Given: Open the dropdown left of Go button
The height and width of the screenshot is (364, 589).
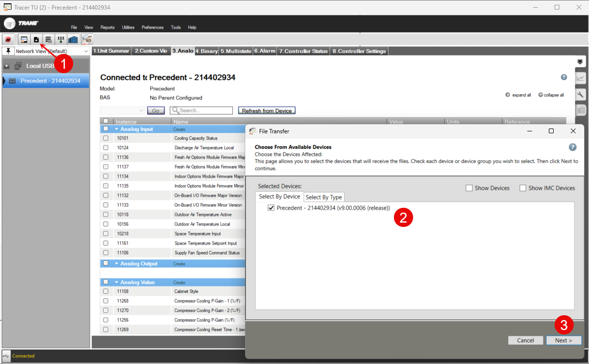Looking at the screenshot, I should [x=122, y=110].
